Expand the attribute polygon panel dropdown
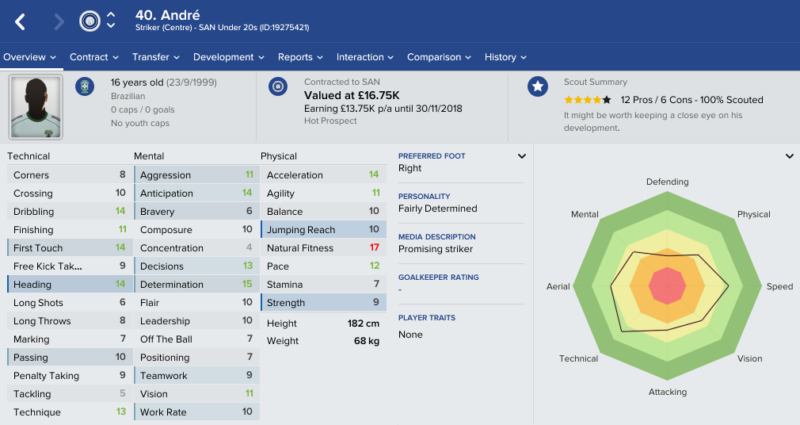 click(x=789, y=156)
